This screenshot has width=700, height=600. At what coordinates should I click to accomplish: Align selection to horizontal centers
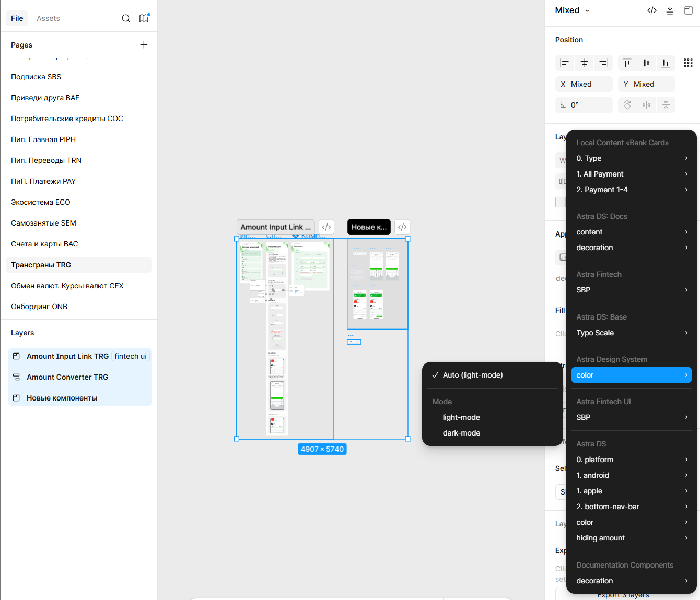point(584,63)
